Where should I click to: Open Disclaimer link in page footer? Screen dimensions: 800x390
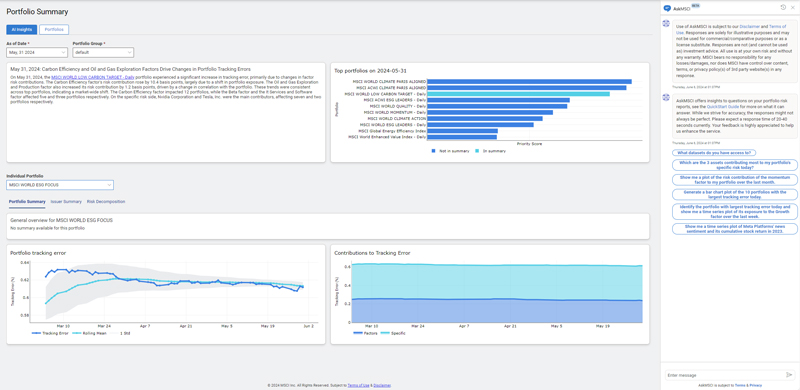click(x=382, y=385)
